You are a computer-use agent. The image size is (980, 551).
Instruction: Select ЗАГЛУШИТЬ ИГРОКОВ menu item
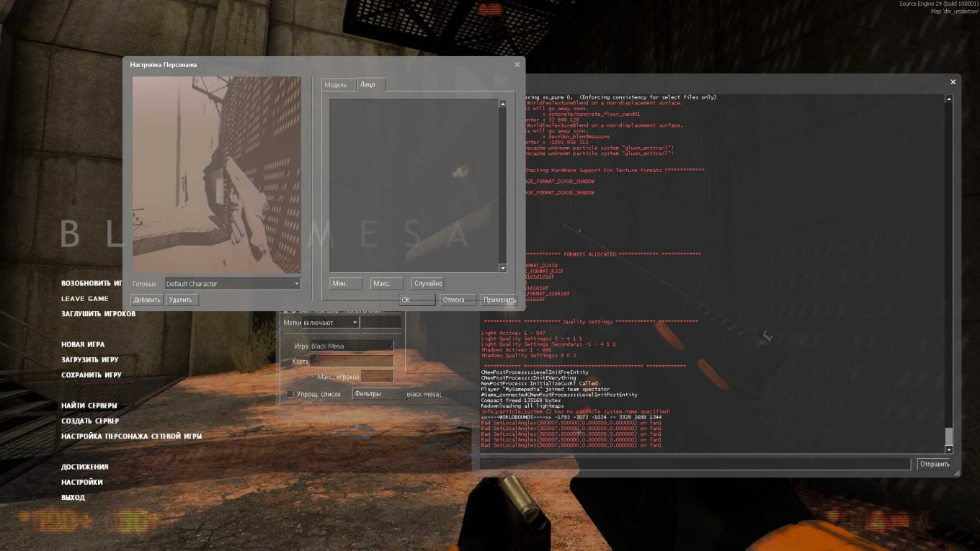(98, 314)
